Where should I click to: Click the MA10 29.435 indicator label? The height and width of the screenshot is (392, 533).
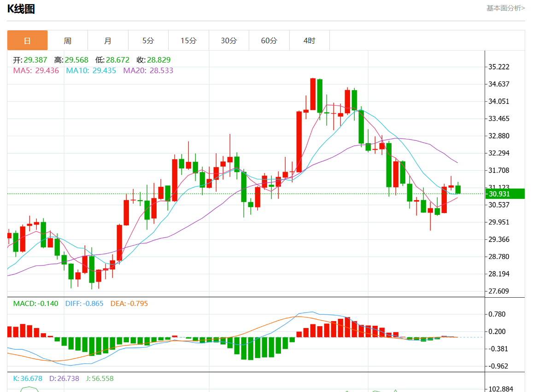pos(91,70)
